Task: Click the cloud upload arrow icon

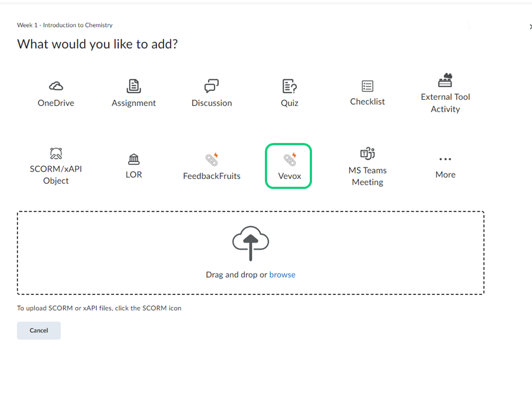Action: 250,243
